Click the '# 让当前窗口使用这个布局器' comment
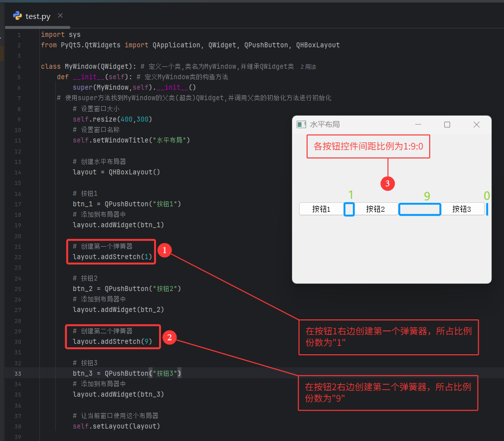Viewport: 504px width, 441px height. (116, 416)
